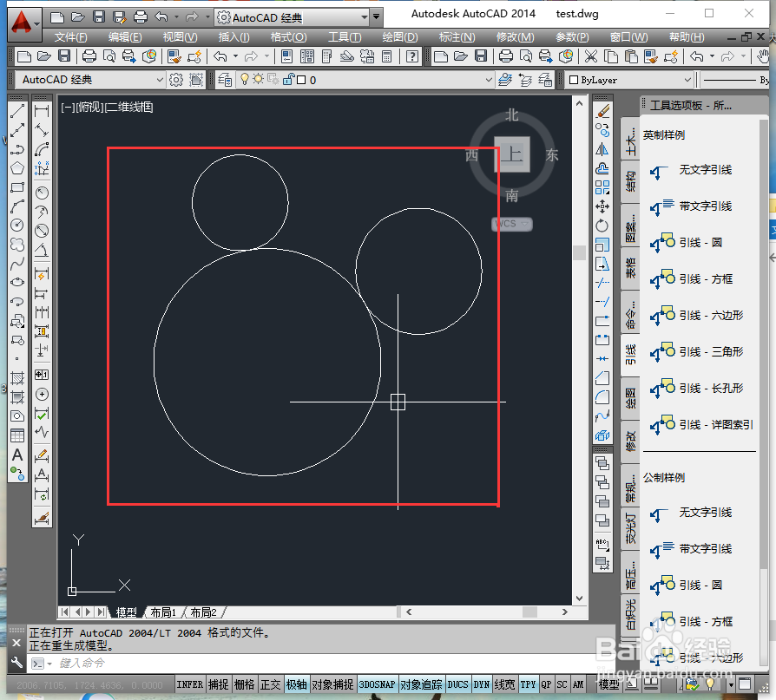Select the Radius dimension tool
Viewport: 776px width, 700px height.
pos(42,193)
